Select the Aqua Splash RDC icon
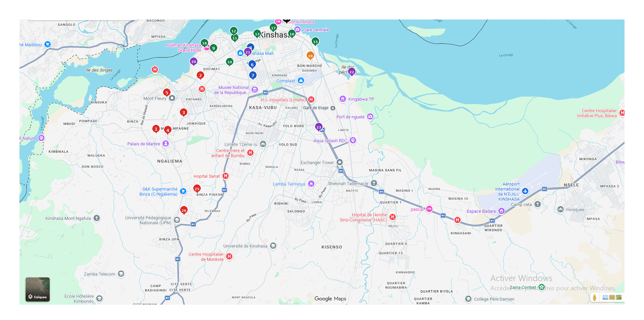 pos(353,140)
